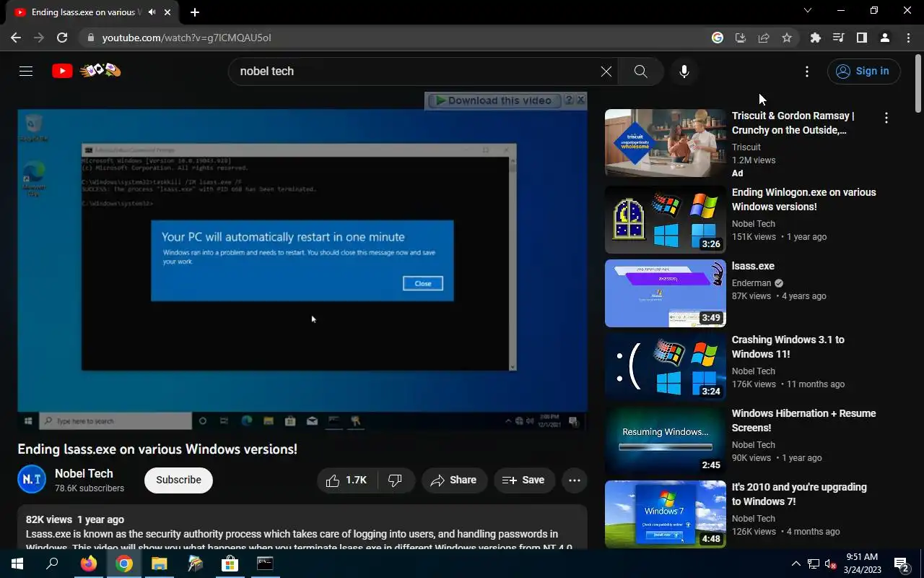Run search with magnifier button
Viewport: 924px width, 578px height.
[640, 72]
